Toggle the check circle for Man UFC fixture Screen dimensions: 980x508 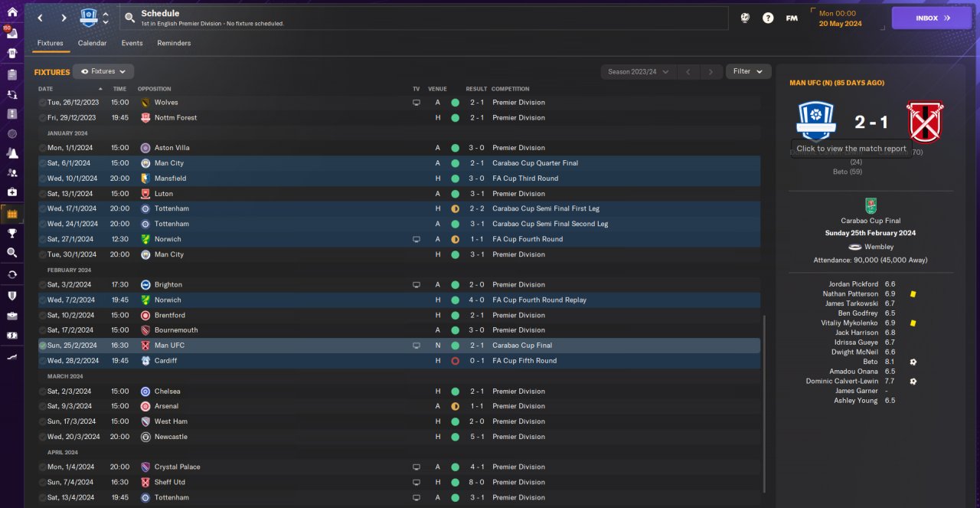(x=43, y=346)
